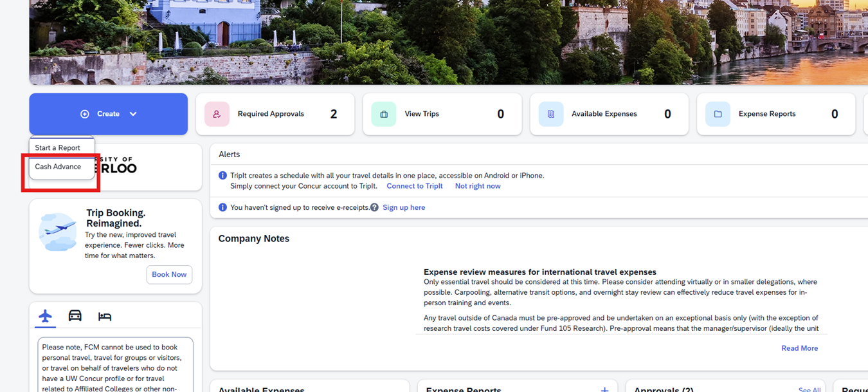Click the Required Approvals person icon
The width and height of the screenshot is (868, 392).
217,114
